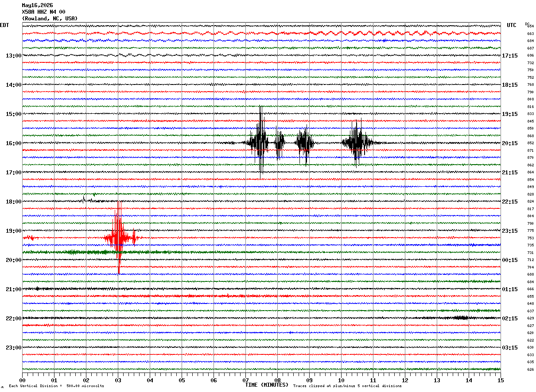Click the last black wave packet after minute 10
Screen dimensions: 536x392
click(x=357, y=142)
